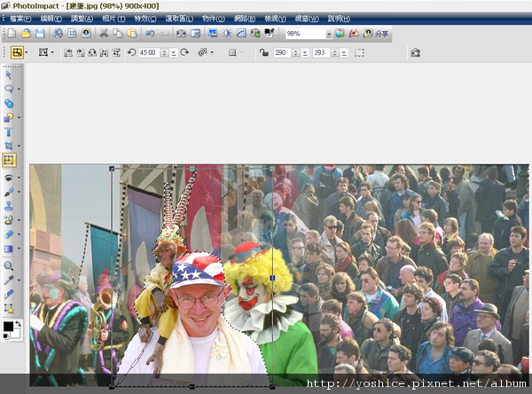The image size is (532, 394).
Task: Click the Cut scissors icon
Action: (104, 34)
